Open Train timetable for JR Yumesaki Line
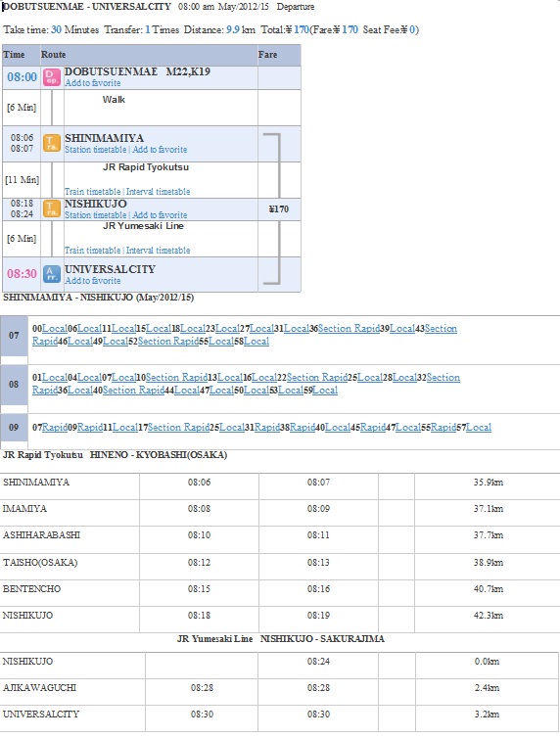The image size is (560, 738). click(93, 251)
